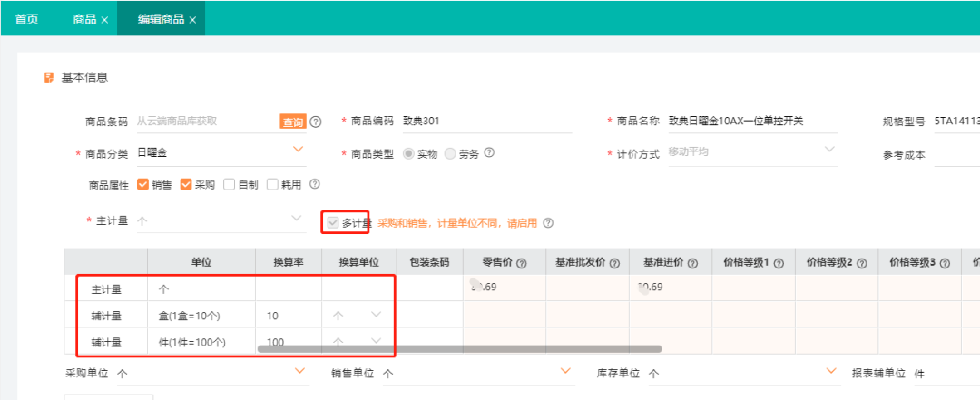
Task: Close the 编辑商品 tab
Action: 192,19
